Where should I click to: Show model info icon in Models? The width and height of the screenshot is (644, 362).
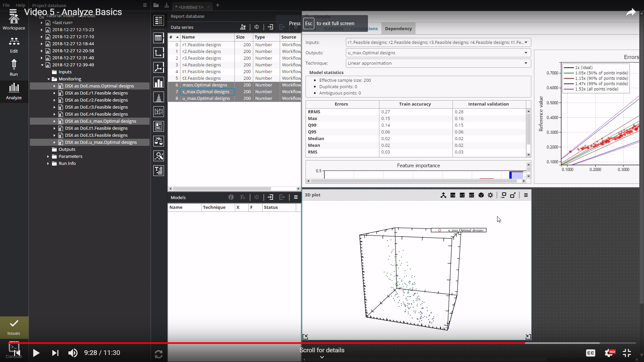coord(231,197)
